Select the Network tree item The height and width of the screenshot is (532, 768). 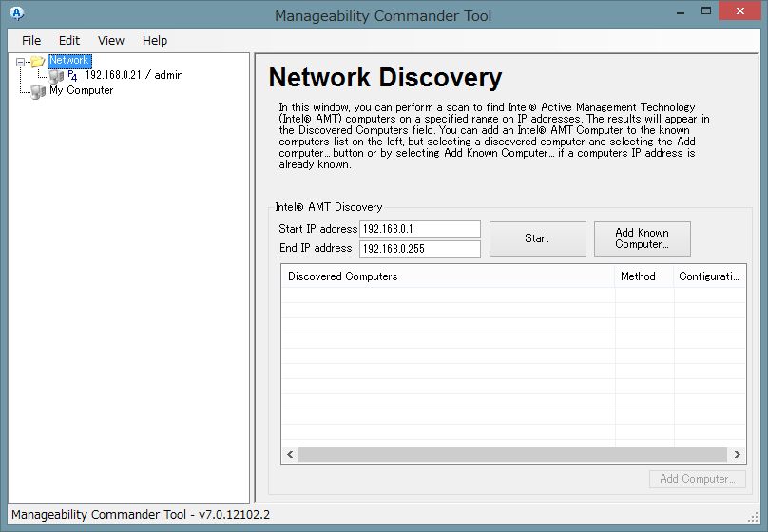[x=69, y=60]
